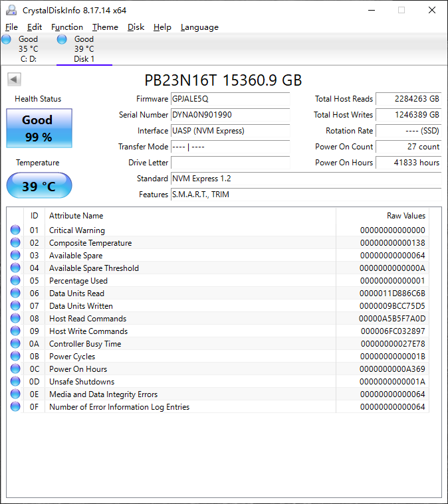Image resolution: width=448 pixels, height=504 pixels.
Task: Click the status circle for Media and Data Integrity Errors
Action: [x=15, y=394]
